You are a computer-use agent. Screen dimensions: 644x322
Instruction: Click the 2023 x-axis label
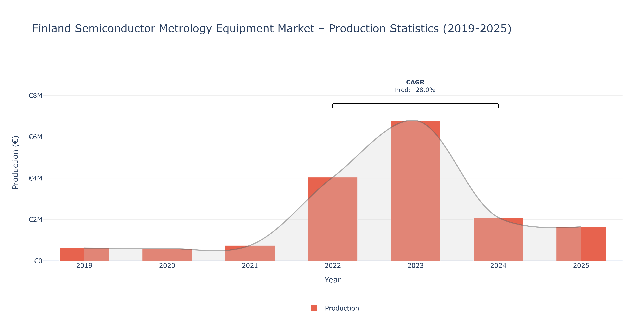(415, 266)
